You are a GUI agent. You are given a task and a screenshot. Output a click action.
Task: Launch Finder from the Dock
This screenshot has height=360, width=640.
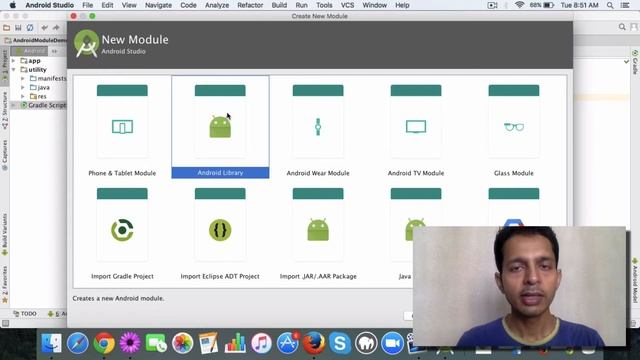(x=51, y=343)
